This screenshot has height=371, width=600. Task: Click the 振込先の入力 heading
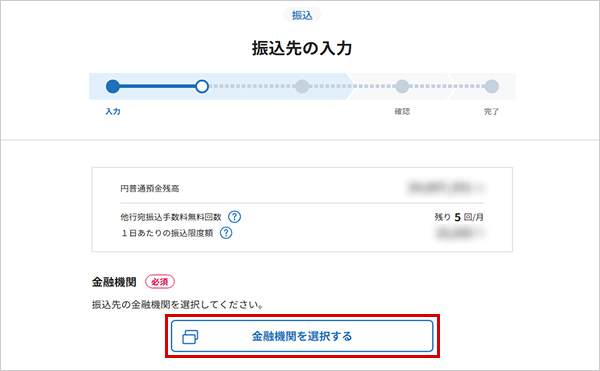(302, 48)
